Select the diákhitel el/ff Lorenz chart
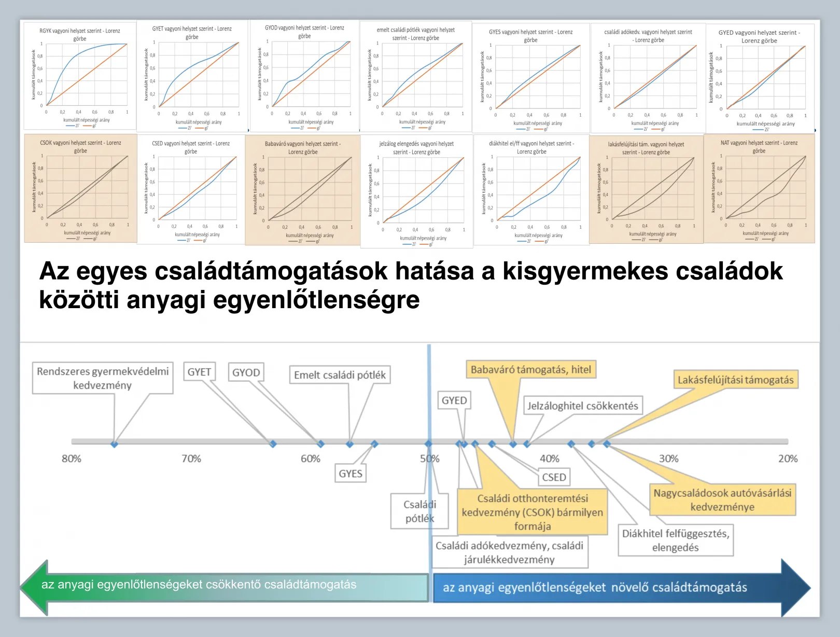This screenshot has height=637, width=840. pyautogui.click(x=531, y=190)
